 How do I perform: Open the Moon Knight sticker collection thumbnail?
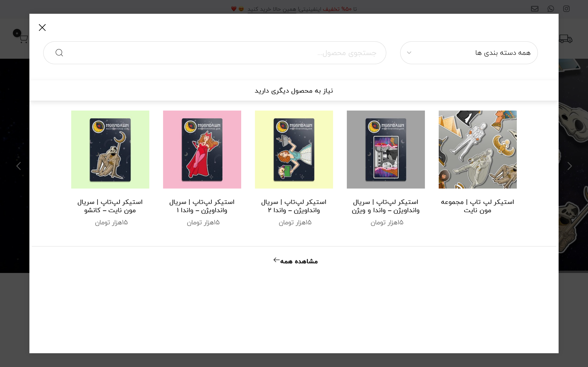coord(478,150)
